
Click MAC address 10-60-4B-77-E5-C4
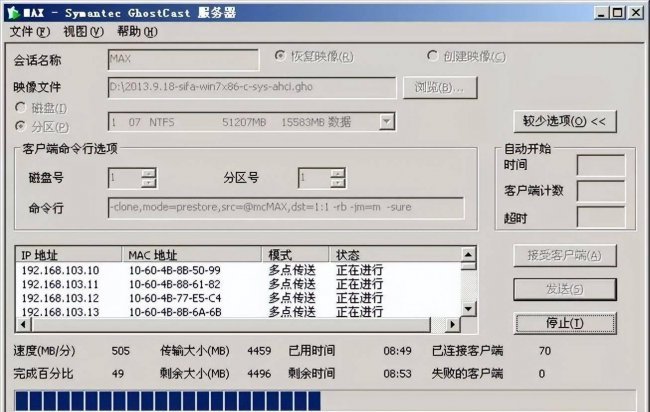pos(175,298)
